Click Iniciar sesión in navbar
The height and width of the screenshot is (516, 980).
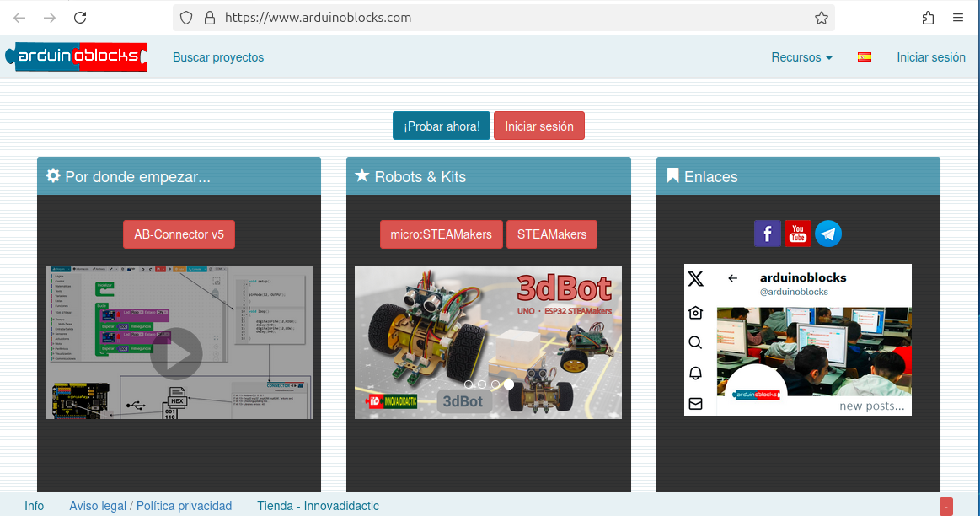(930, 57)
